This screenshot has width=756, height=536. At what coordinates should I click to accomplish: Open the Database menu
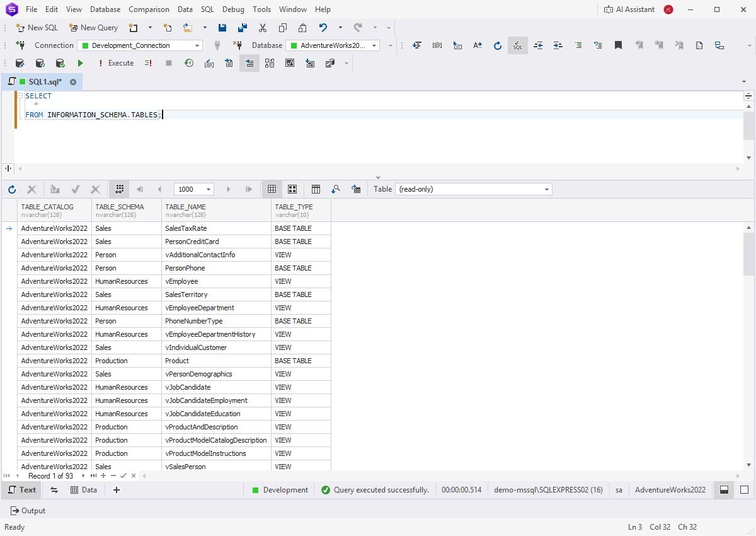click(x=105, y=9)
